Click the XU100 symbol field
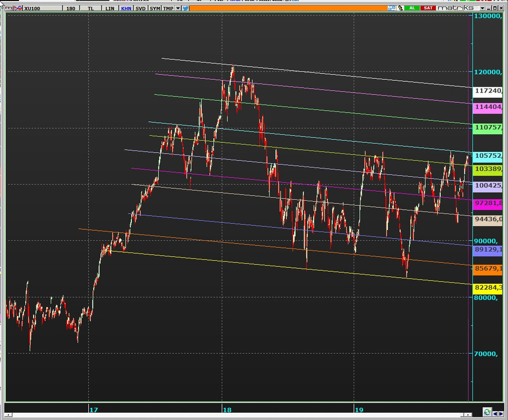 [42, 8]
